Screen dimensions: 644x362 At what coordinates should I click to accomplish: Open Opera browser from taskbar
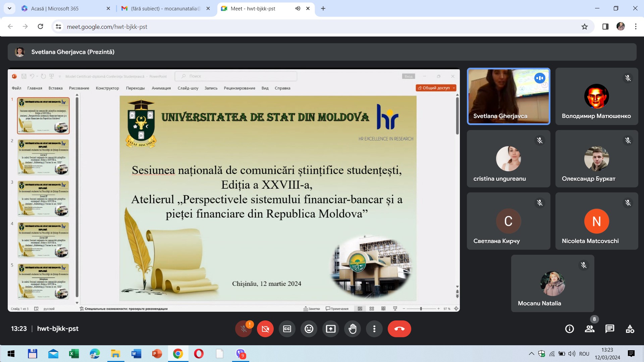point(199,354)
